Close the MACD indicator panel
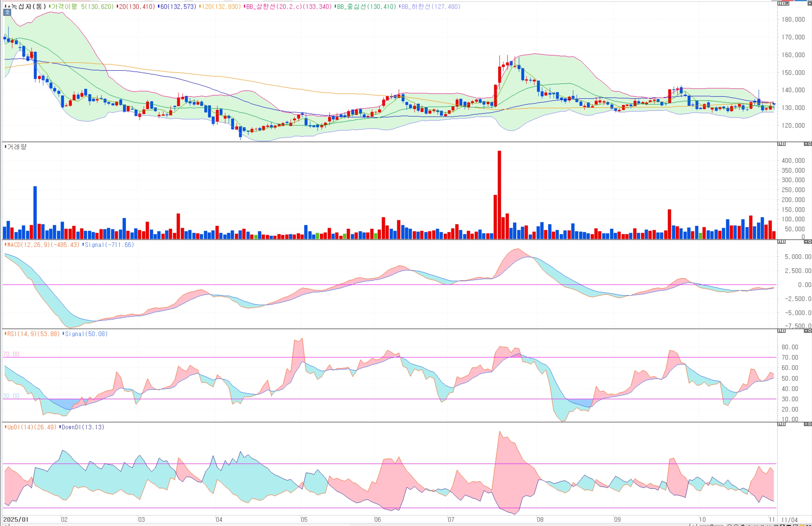812x526 pixels. 810,242
